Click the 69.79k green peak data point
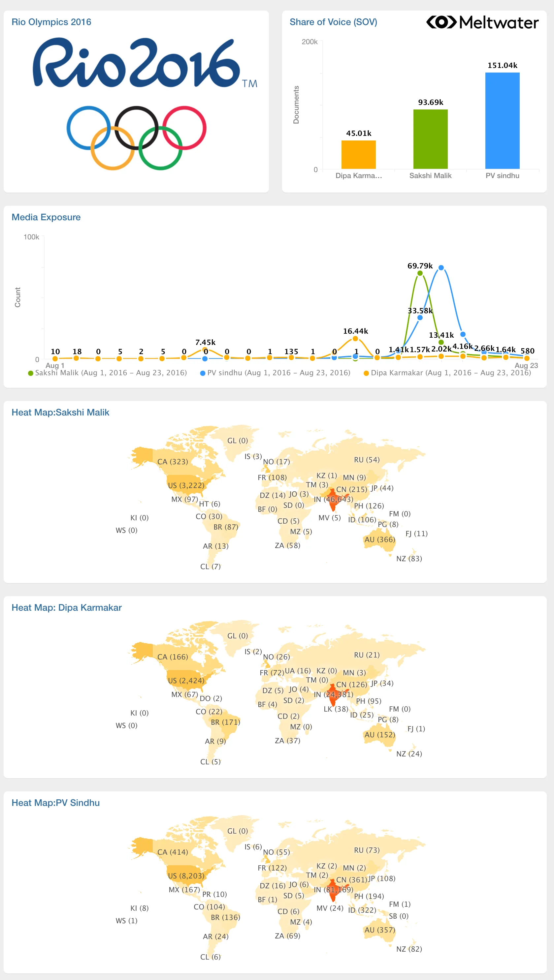This screenshot has height=980, width=554. [420, 273]
